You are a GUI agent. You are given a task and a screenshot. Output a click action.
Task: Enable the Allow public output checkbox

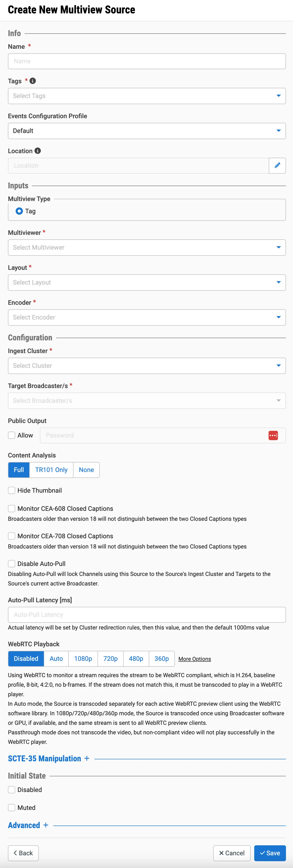(x=11, y=435)
